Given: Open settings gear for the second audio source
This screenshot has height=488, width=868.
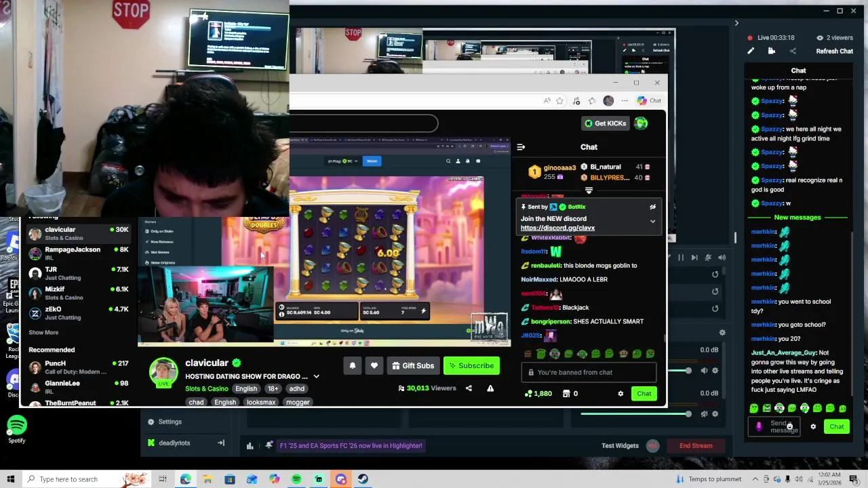Looking at the screenshot, I should pyautogui.click(x=716, y=414).
